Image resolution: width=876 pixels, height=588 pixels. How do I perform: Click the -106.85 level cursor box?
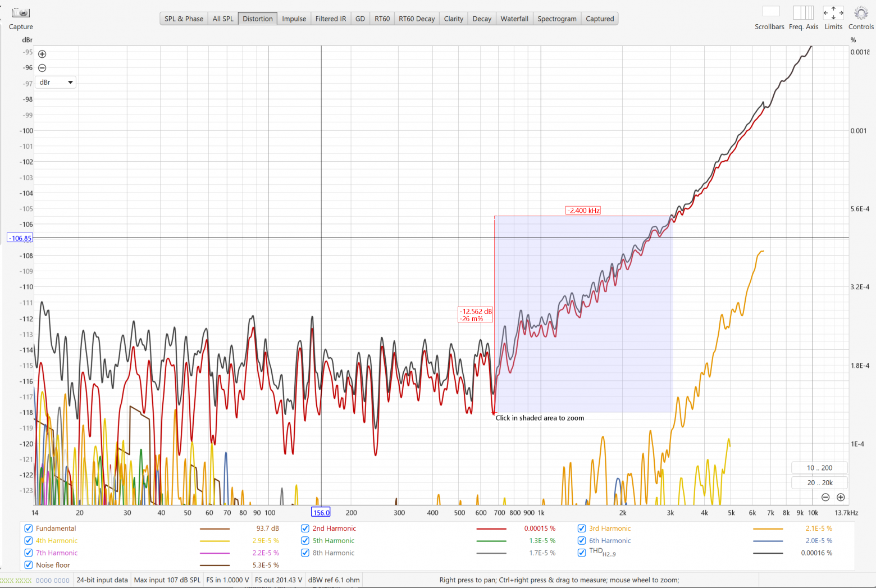[20, 238]
